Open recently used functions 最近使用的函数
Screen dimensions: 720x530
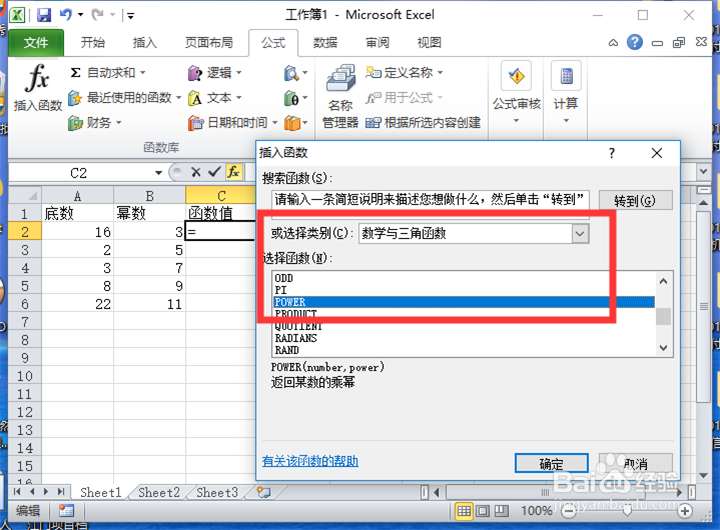click(x=125, y=97)
